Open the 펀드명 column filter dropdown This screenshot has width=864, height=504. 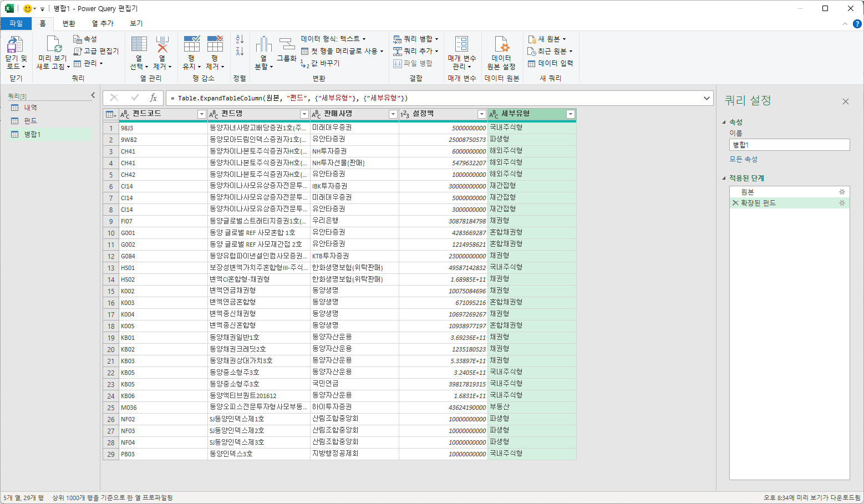304,114
